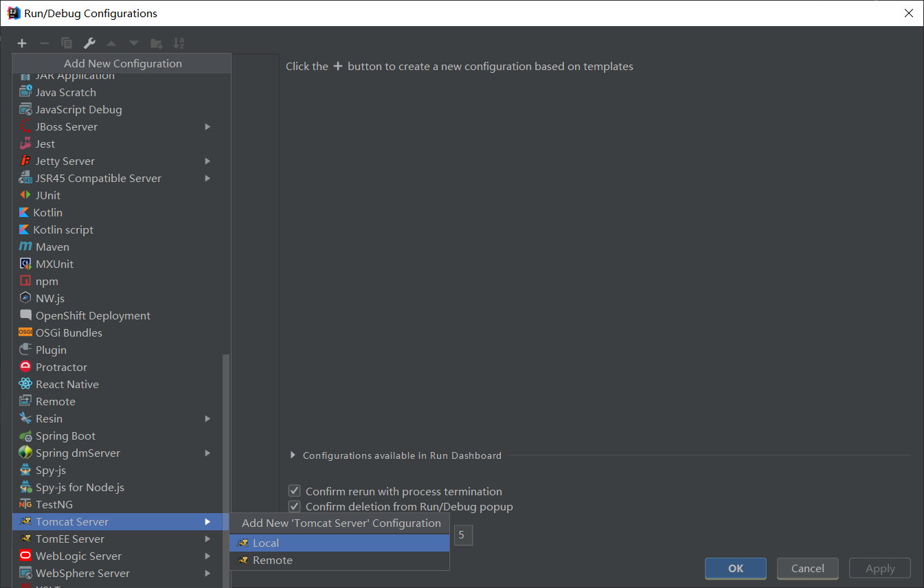Expand the WebSphere Server submenu arrow
The image size is (924, 588).
pos(207,573)
